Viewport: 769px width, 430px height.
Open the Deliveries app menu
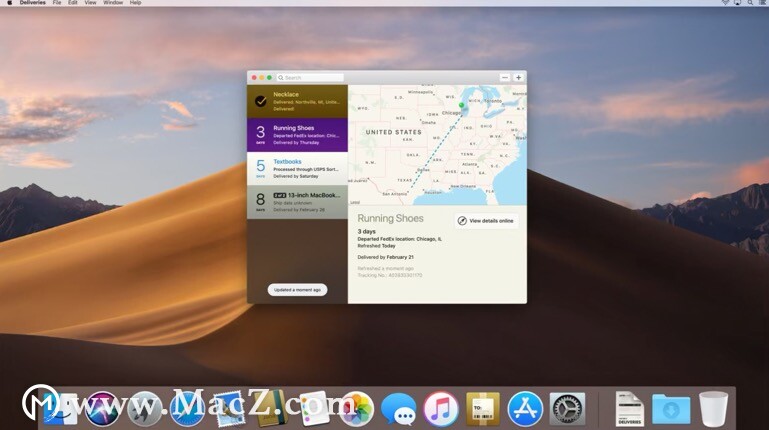click(x=32, y=2)
